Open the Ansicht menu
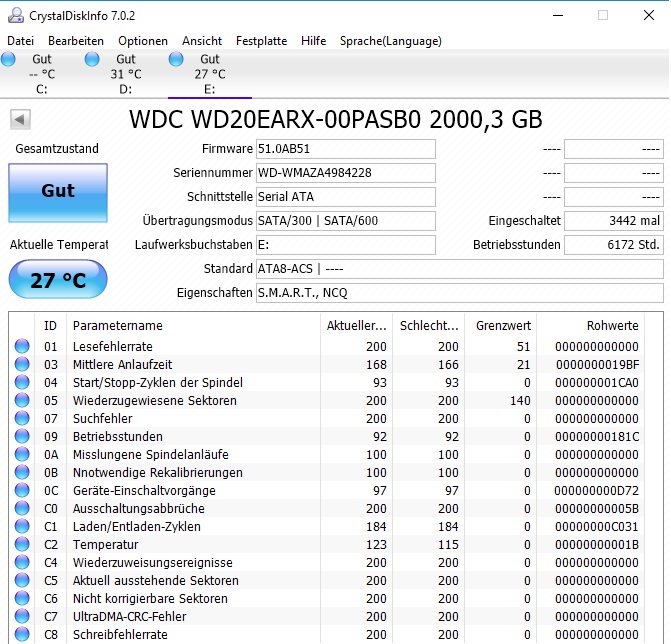Viewport: 671px width, 644px height. pyautogui.click(x=202, y=41)
